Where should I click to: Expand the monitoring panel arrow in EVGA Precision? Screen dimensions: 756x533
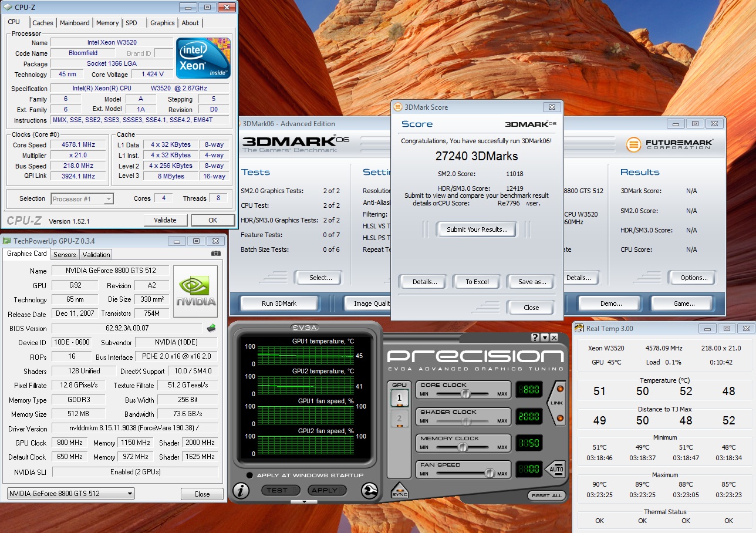point(304,502)
